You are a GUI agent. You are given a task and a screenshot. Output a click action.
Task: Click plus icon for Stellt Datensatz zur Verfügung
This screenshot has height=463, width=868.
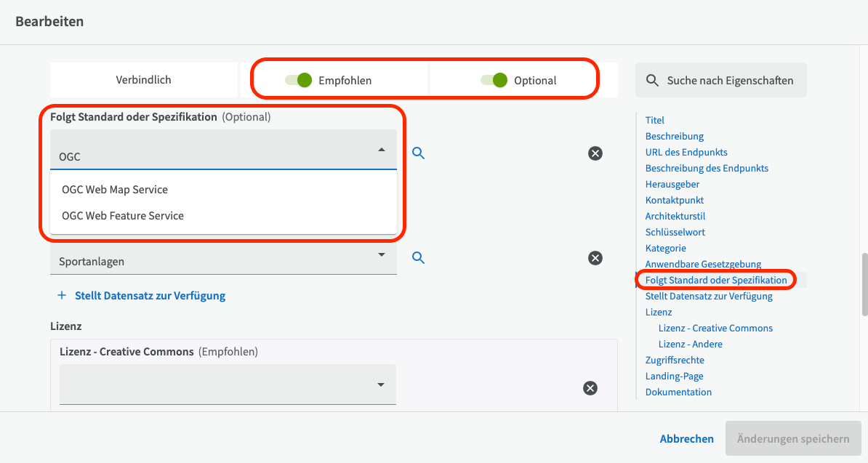(x=62, y=296)
